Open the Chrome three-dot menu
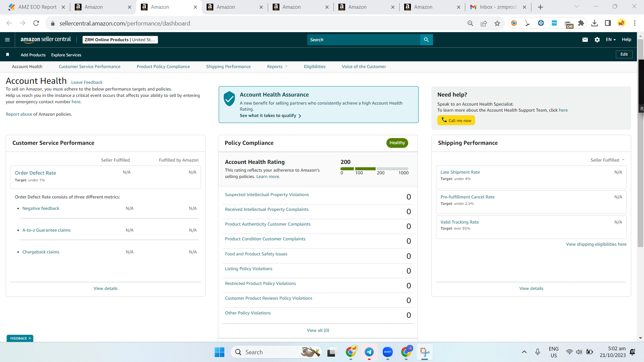The width and height of the screenshot is (644, 362). pos(635,23)
